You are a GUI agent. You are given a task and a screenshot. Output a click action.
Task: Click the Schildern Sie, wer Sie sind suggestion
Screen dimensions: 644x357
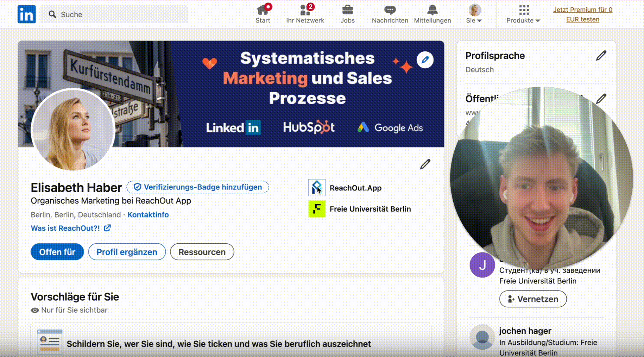(x=219, y=344)
